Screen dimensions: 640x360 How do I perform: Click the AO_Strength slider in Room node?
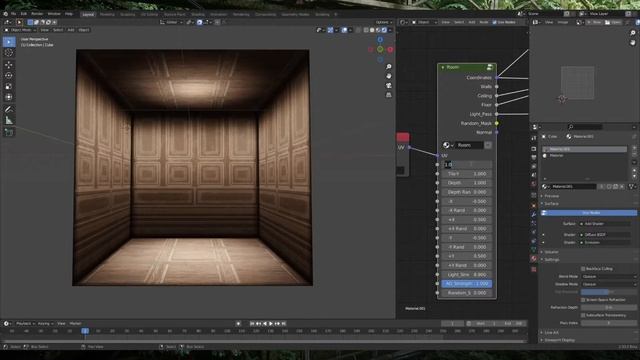tap(467, 284)
